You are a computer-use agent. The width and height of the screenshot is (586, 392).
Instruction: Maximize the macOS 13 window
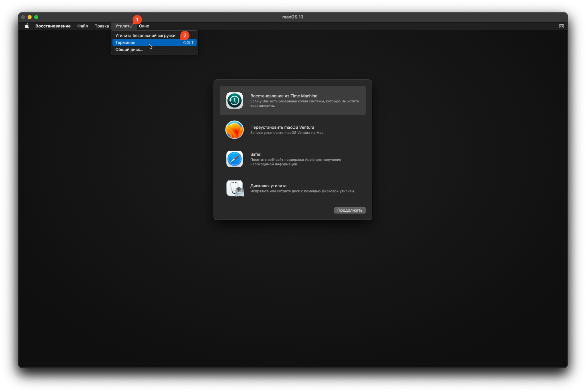coord(36,17)
